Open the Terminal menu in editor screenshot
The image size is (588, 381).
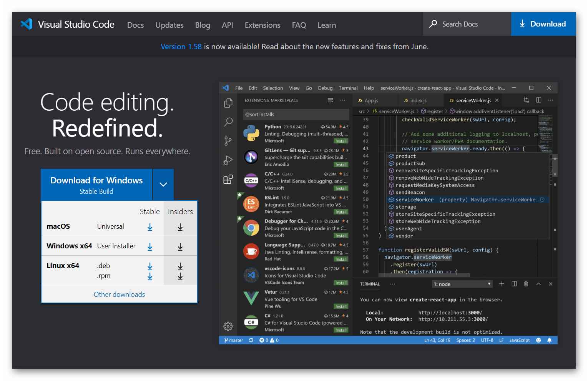[x=348, y=88]
